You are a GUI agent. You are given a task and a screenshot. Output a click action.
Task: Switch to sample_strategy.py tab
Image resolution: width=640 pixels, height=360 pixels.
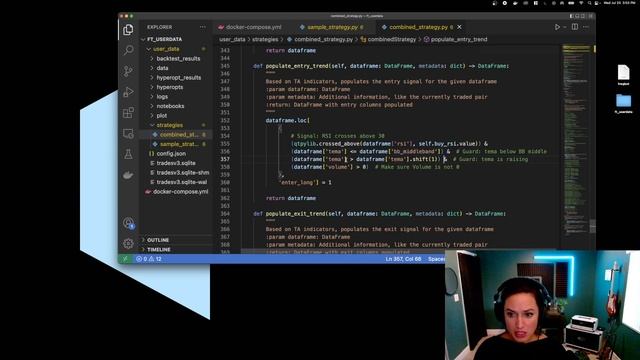coord(331,27)
